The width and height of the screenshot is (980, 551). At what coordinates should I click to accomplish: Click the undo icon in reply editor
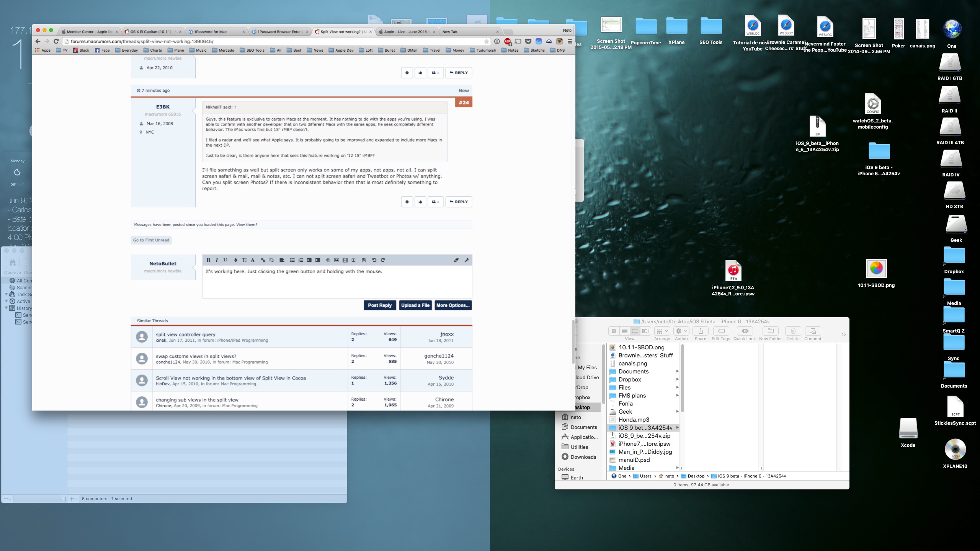(374, 260)
